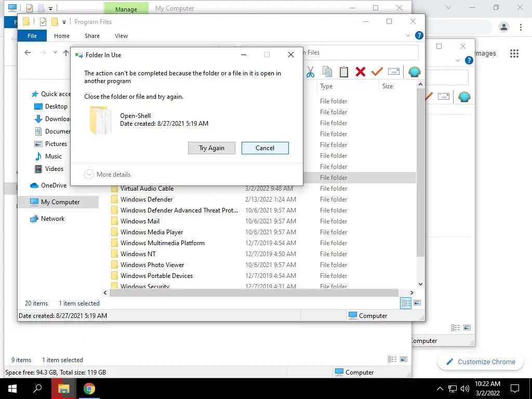Open the View ribbon tab
The image size is (532, 399).
[x=121, y=36]
